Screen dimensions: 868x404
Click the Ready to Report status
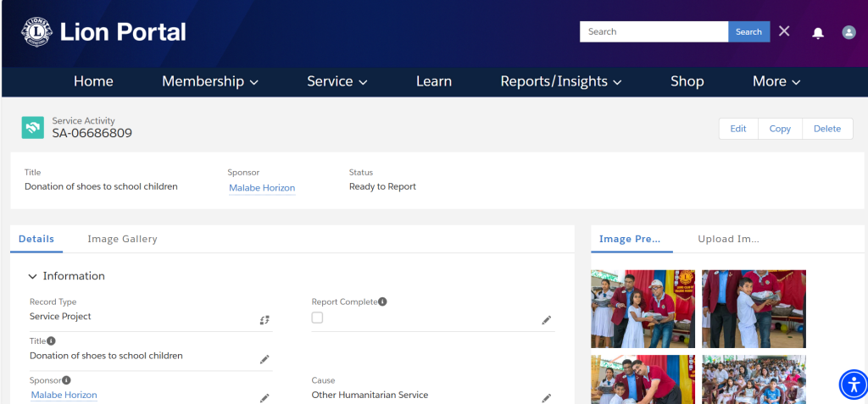[382, 186]
